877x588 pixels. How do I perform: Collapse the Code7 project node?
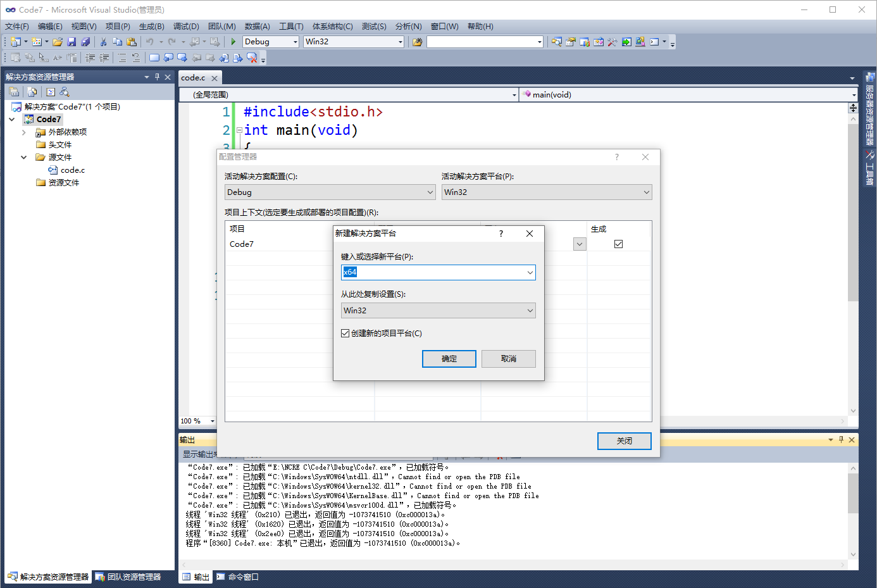pos(12,119)
